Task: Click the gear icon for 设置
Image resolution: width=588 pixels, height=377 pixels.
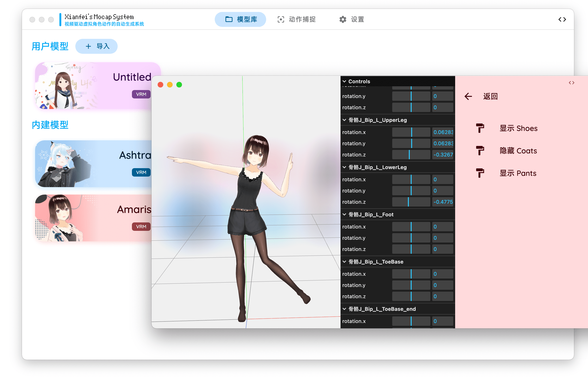Action: pyautogui.click(x=343, y=19)
